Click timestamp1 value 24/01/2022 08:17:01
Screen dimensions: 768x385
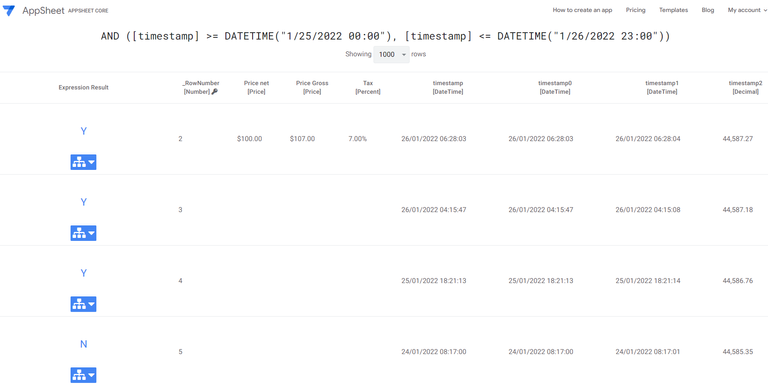tap(648, 352)
